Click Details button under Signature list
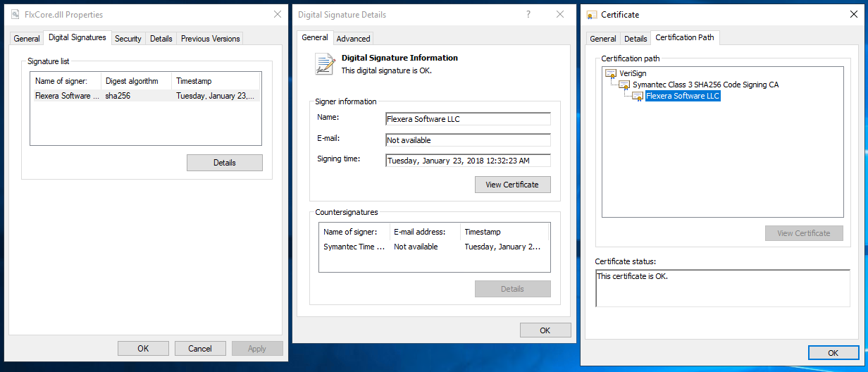 coord(225,163)
